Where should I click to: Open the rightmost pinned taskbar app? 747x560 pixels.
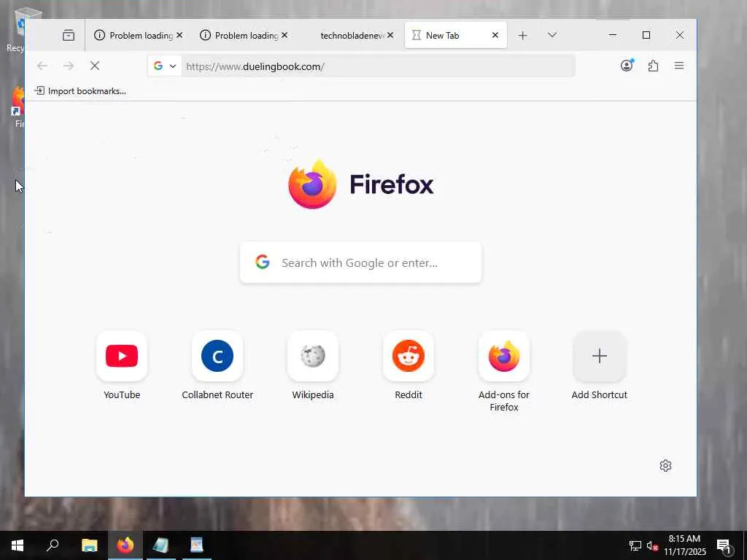(197, 545)
